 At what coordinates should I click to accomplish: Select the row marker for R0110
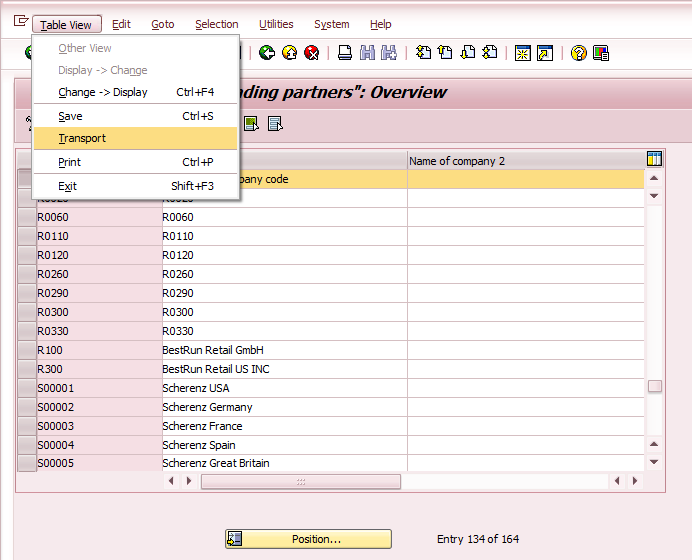click(27, 236)
